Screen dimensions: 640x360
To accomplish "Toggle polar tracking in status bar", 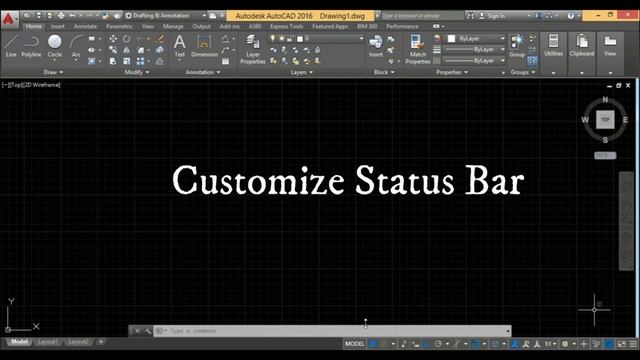I will [x=438, y=344].
